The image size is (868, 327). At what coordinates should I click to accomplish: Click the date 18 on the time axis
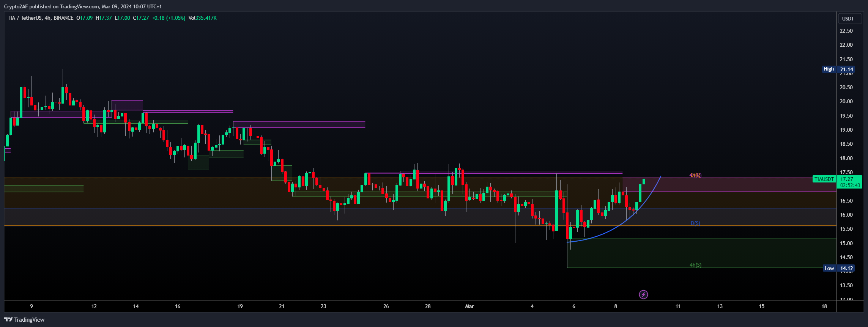(824, 306)
